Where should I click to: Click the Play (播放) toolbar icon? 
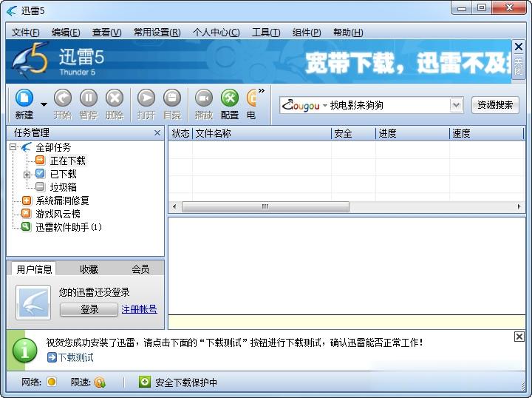pyautogui.click(x=204, y=104)
